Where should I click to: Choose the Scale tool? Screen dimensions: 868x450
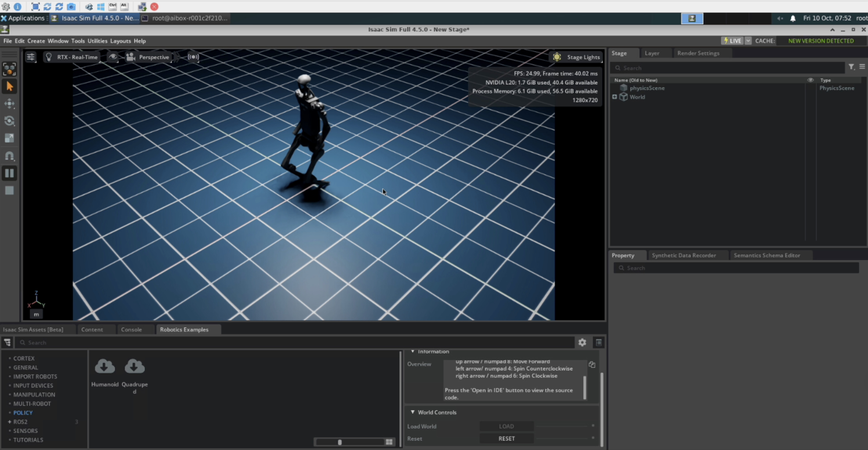[9, 138]
